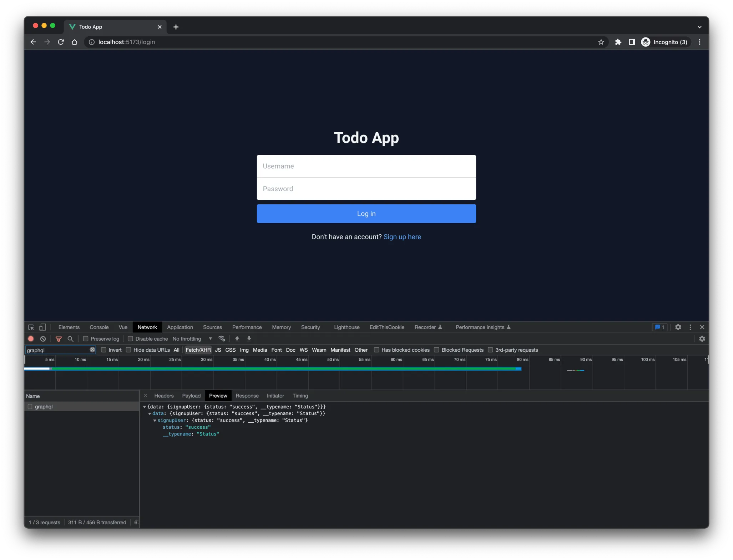
Task: Bookmark page with star icon
Action: [x=601, y=42]
